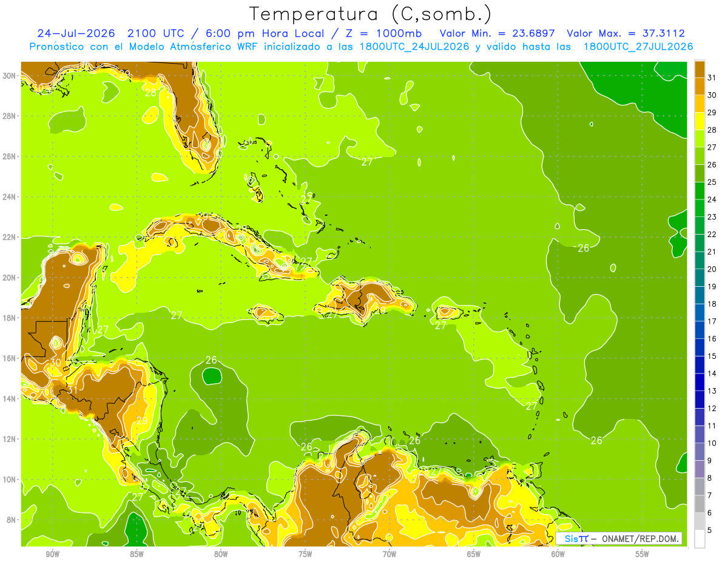Click the "80W" longitude axis label
Image resolution: width=728 pixels, height=562 pixels.
pyautogui.click(x=221, y=554)
